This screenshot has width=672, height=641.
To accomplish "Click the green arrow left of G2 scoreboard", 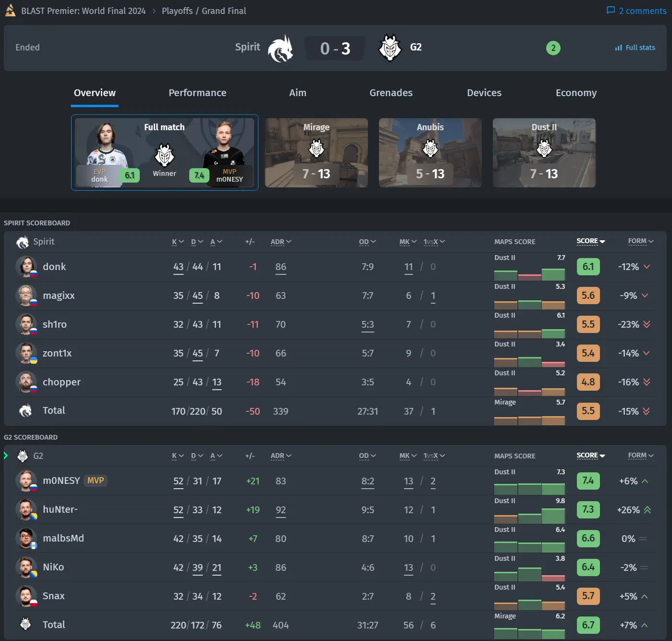I will click(6, 456).
